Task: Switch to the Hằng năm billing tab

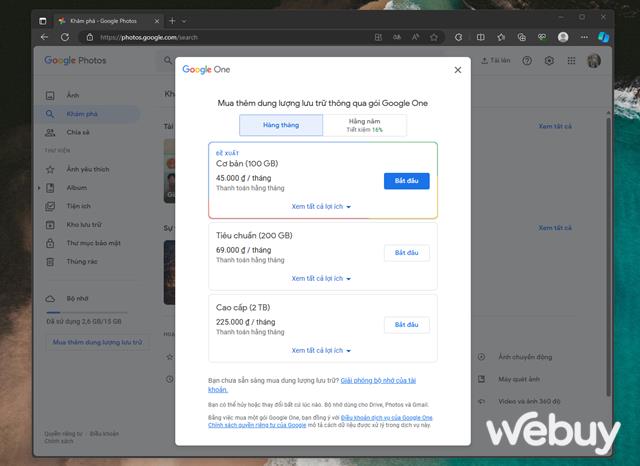Action: [x=364, y=125]
